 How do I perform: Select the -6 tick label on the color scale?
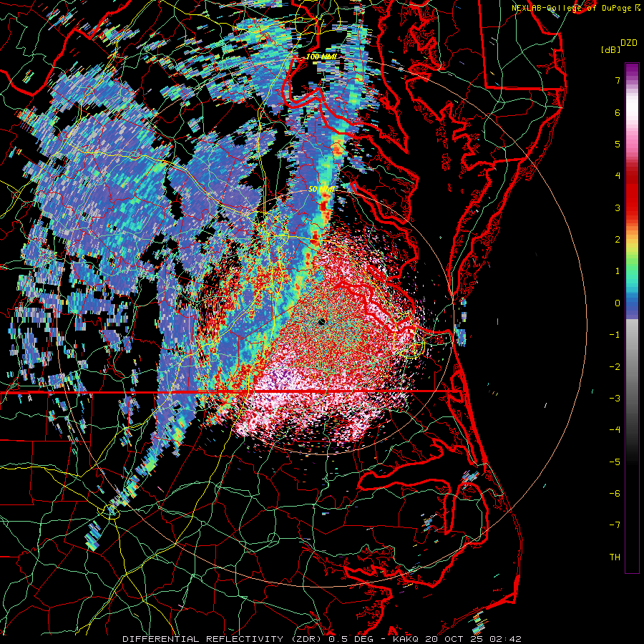615,494
